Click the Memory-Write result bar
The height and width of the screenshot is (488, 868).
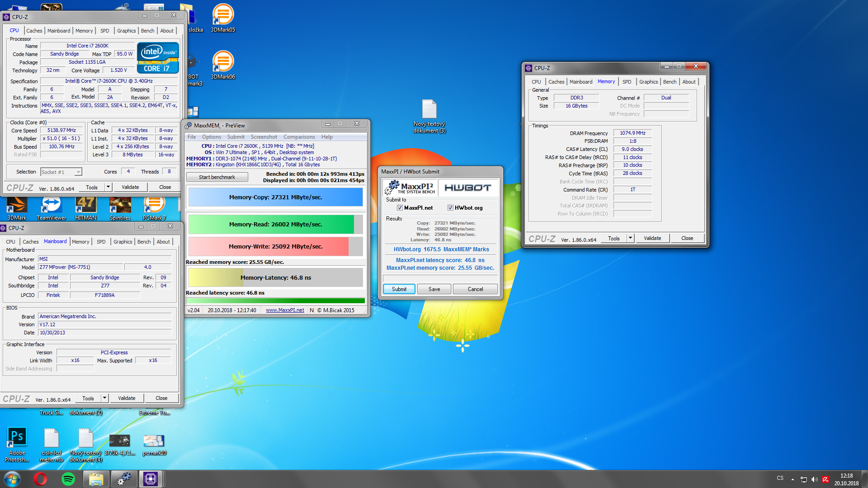point(275,247)
